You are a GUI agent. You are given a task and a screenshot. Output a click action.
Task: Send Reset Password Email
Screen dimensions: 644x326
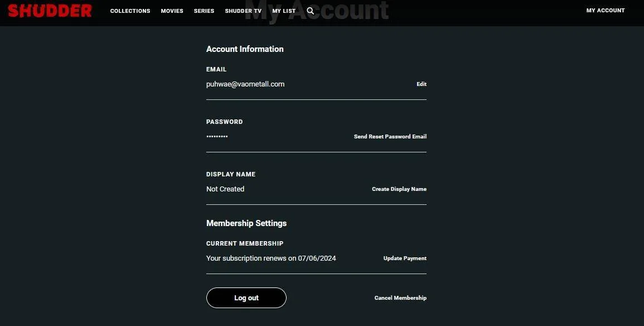click(x=390, y=136)
